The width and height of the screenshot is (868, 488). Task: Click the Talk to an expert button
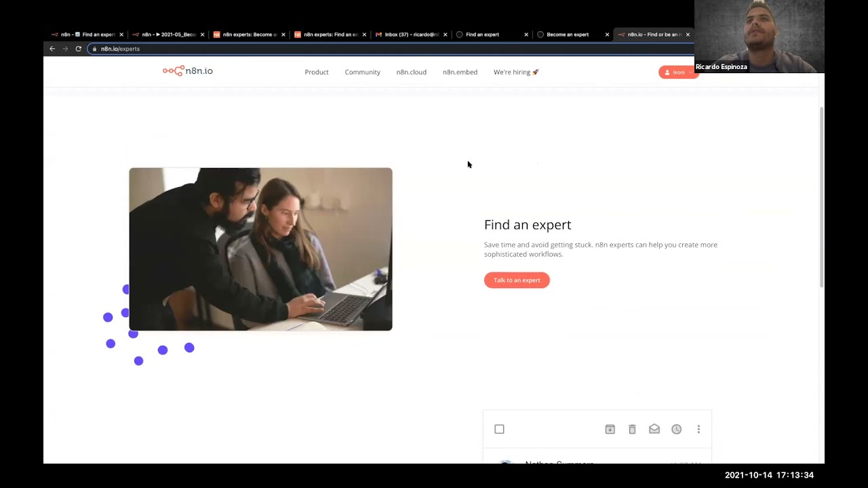[x=517, y=280]
